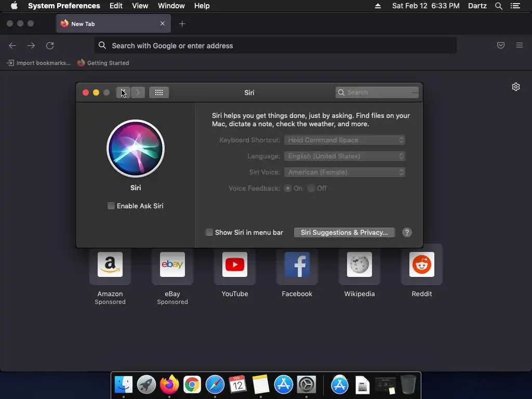Open eBay shortcut tile

point(172,264)
